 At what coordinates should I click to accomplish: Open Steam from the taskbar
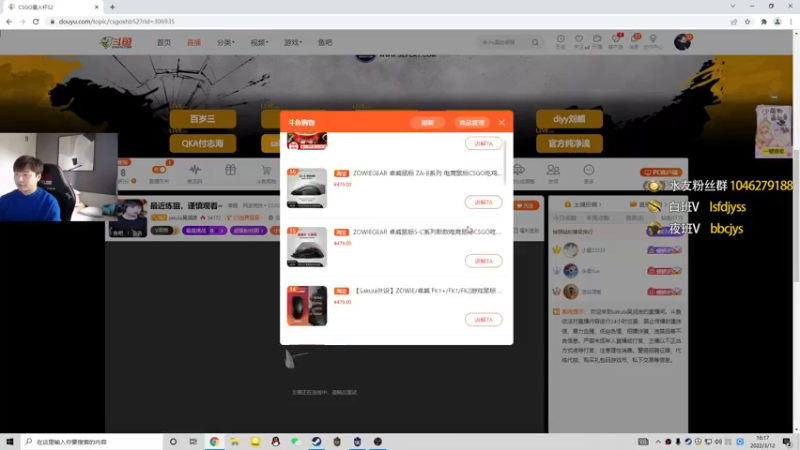click(316, 441)
